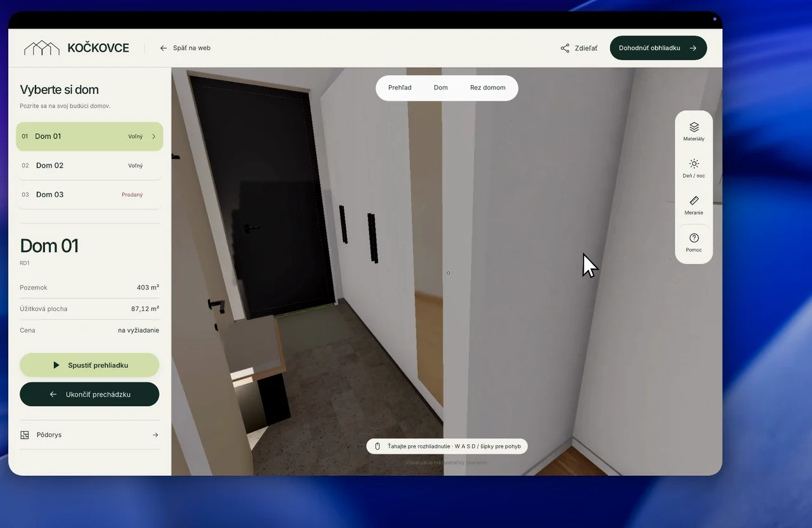The height and width of the screenshot is (528, 812).
Task: Select Dom 03 marked Predaný
Action: 89,195
